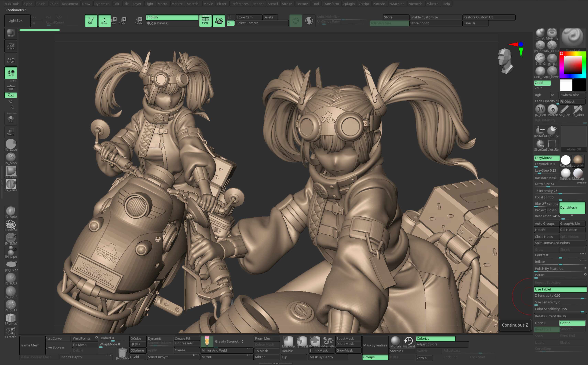Screen dimensions: 588x365
Task: Click the XTractor brush icon
Action: click(11, 333)
